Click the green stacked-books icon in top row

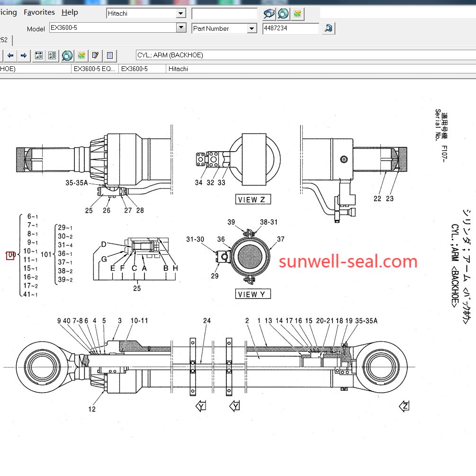[x=297, y=14]
